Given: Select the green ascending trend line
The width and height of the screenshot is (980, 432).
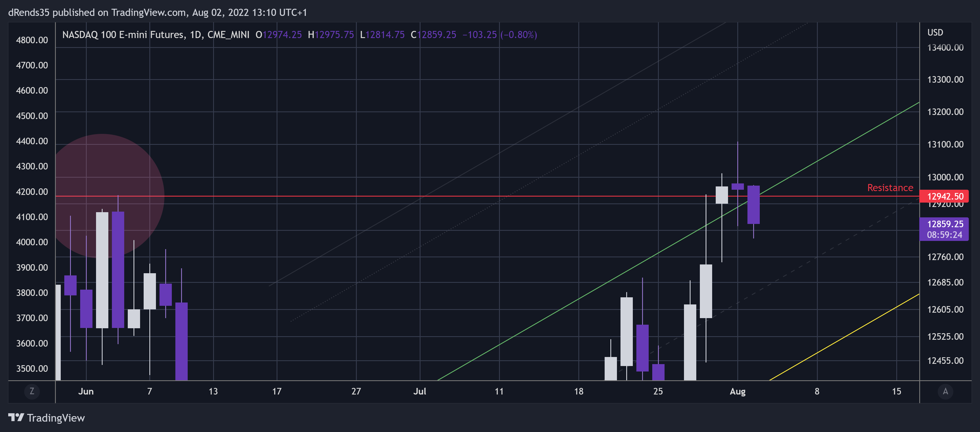Looking at the screenshot, I should (678, 241).
